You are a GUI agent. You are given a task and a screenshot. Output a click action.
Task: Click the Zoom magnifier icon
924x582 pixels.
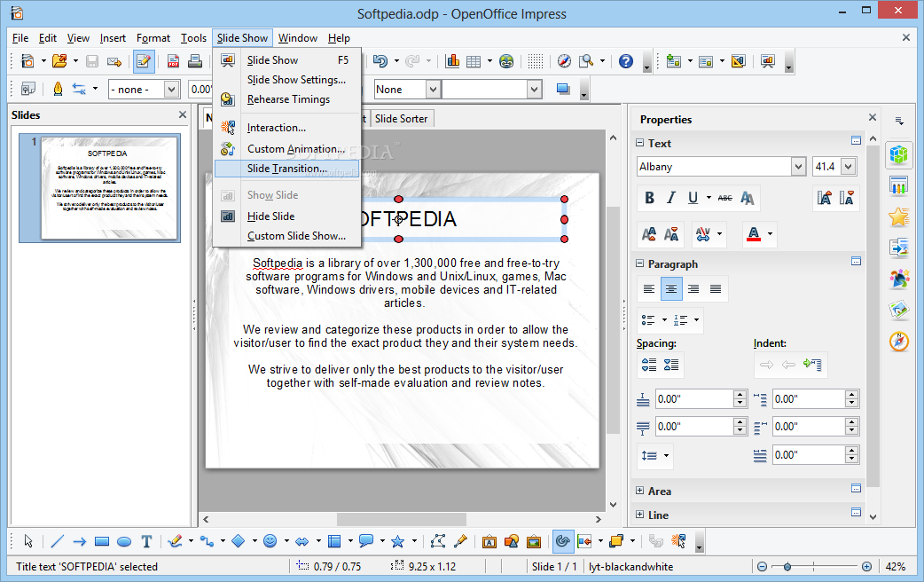tap(586, 60)
